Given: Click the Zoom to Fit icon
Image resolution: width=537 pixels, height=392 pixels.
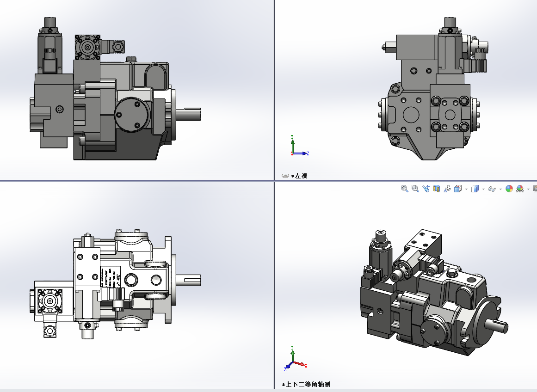Looking at the screenshot, I should [404, 189].
